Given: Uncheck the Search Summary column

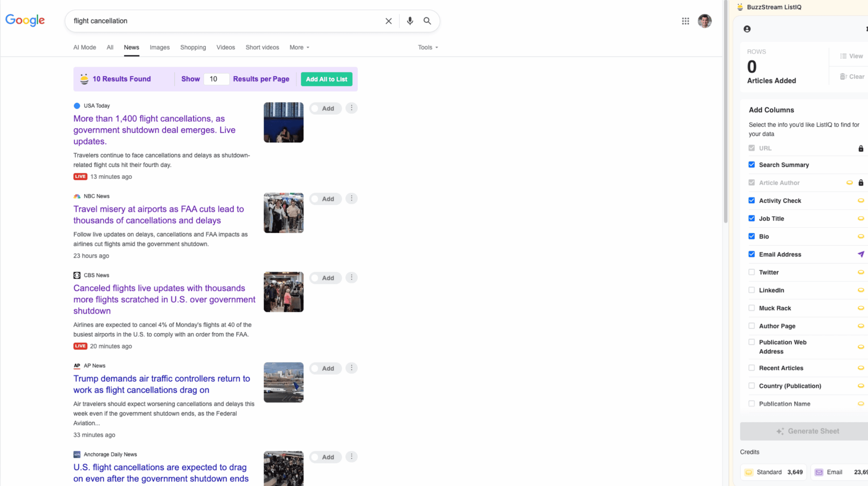Looking at the screenshot, I should (x=752, y=165).
